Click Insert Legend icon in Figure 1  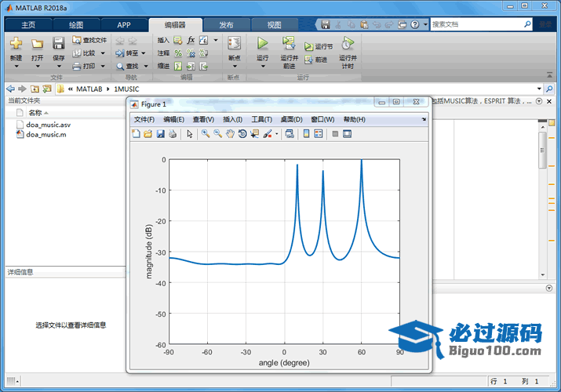(x=319, y=133)
